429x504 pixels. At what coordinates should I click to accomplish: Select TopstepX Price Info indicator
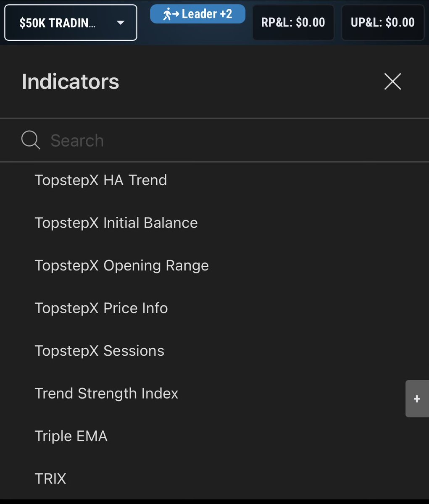coord(101,308)
